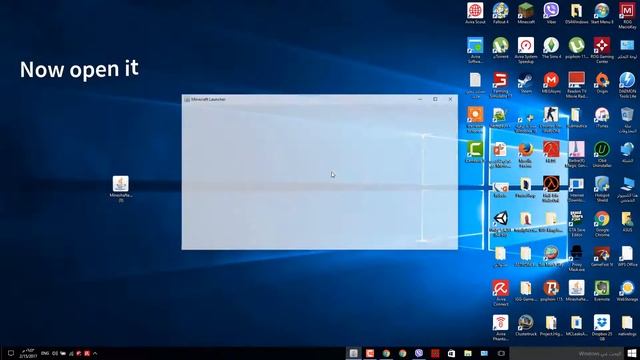Open the Avira Scout browser icon
640x360 pixels.
[x=475, y=13]
